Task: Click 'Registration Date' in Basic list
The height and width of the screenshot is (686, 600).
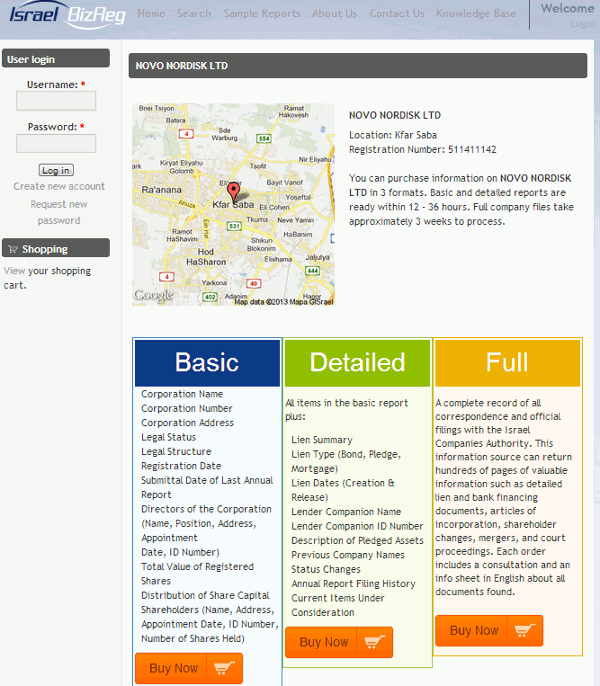Action: click(x=181, y=466)
